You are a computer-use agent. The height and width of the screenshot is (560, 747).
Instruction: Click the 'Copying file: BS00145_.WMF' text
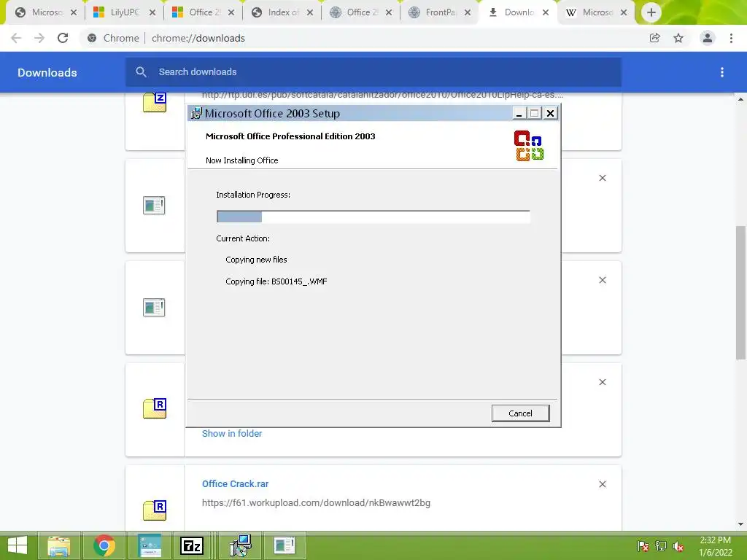276,281
